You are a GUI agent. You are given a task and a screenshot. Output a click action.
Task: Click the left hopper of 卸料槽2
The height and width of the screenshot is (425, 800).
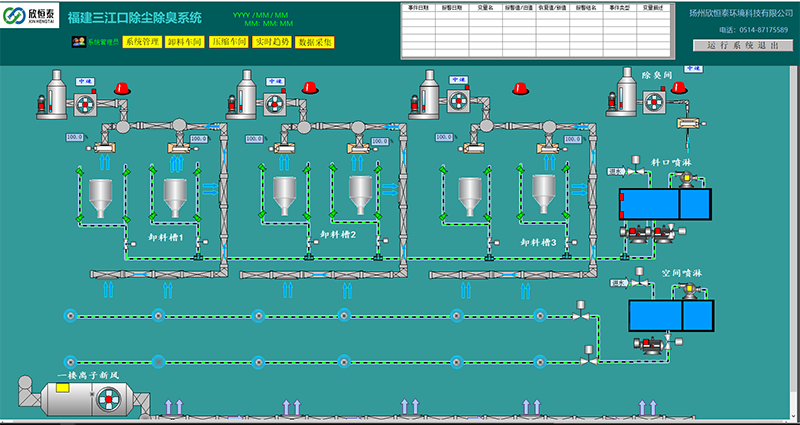point(284,196)
